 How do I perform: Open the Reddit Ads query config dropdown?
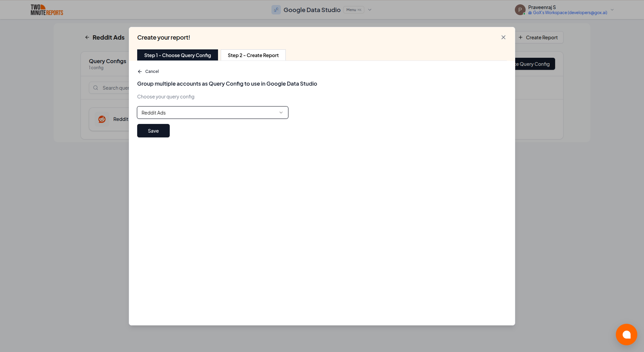point(213,113)
